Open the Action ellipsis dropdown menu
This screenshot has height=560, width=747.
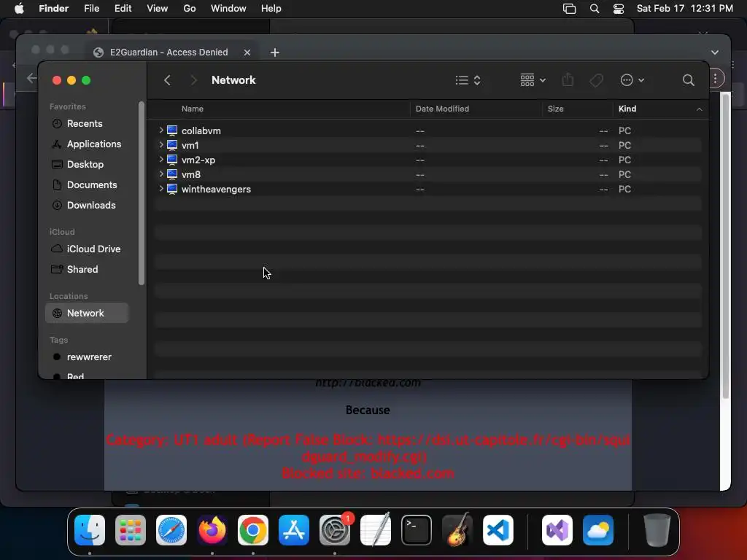click(632, 80)
